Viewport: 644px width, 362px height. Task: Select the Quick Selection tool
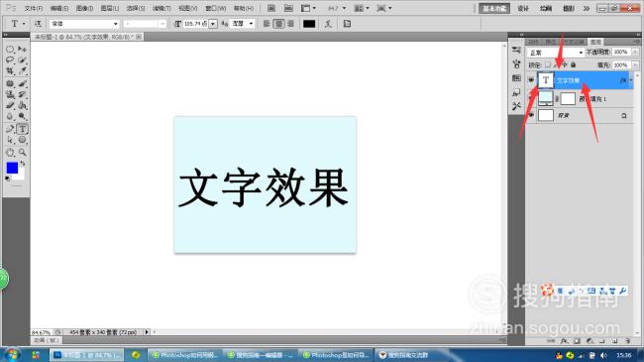pyautogui.click(x=22, y=60)
